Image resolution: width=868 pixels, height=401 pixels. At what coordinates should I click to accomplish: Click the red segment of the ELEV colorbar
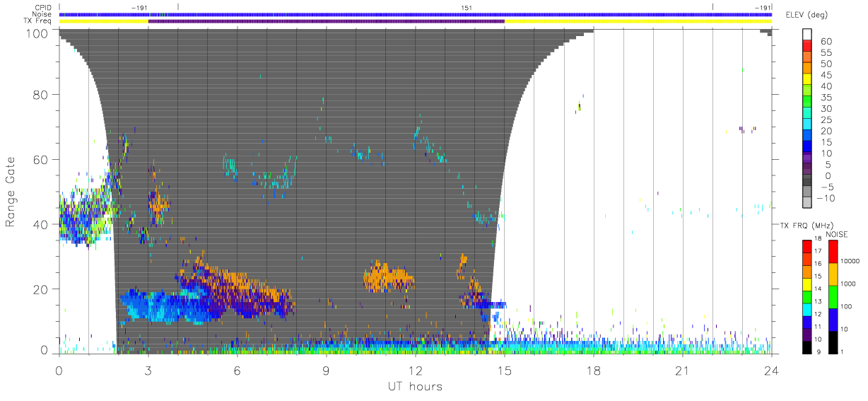[807, 47]
